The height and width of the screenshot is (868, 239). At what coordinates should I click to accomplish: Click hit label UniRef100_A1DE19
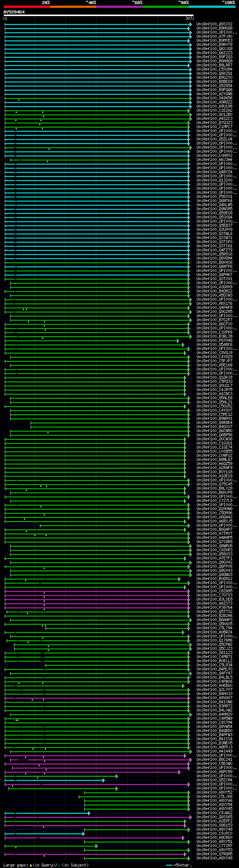pos(214,476)
